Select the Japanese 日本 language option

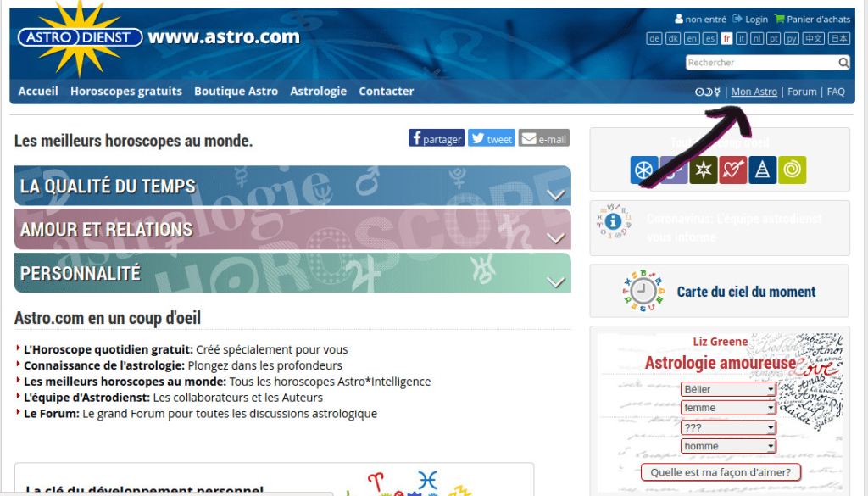tap(838, 38)
